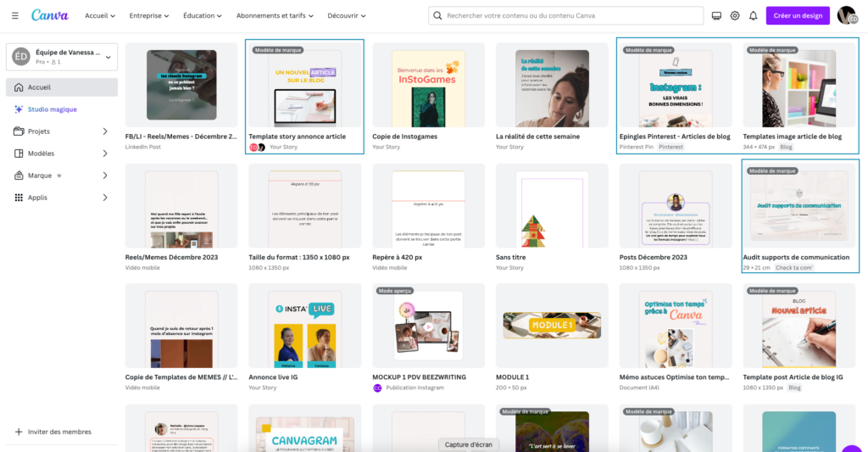Viewport: 868px width, 452px height.
Task: Open the Sans titre design thumbnail
Action: pyautogui.click(x=552, y=206)
